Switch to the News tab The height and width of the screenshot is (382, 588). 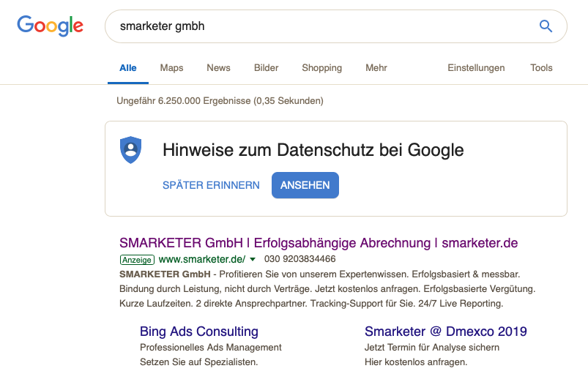tap(218, 68)
